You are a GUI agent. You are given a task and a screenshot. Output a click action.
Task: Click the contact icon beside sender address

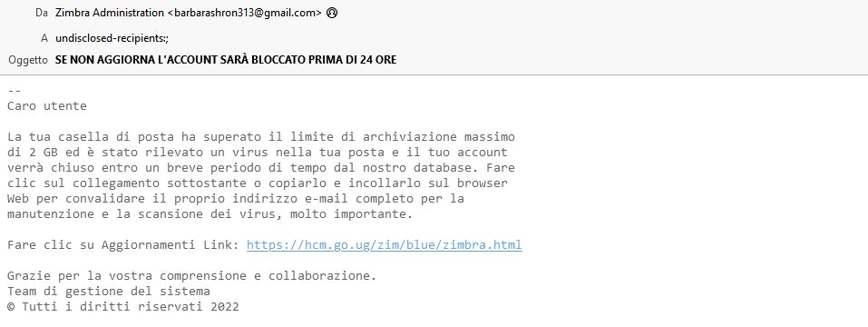332,14
